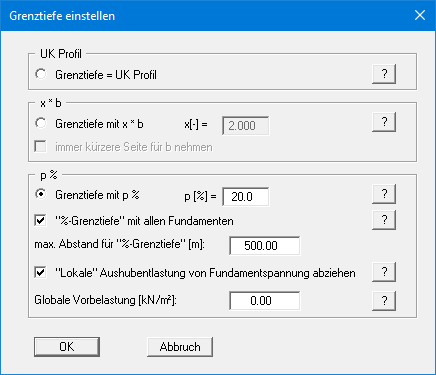Click 'immer kürzere Seite für b nehmen' checkbox

pyautogui.click(x=41, y=147)
